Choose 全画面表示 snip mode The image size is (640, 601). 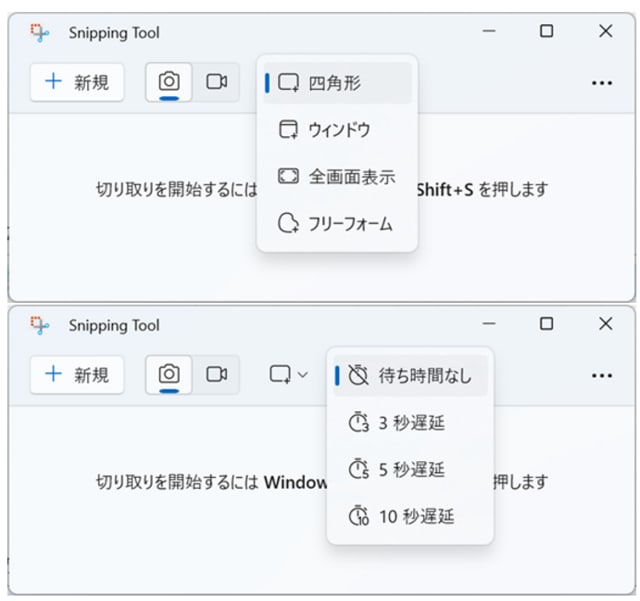point(338,177)
